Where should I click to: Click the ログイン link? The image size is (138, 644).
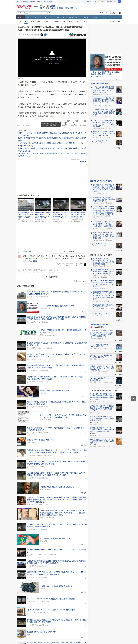tap(42, 8)
